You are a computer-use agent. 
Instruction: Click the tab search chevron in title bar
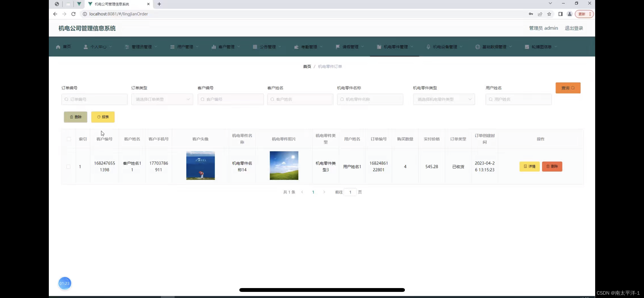(x=550, y=3)
